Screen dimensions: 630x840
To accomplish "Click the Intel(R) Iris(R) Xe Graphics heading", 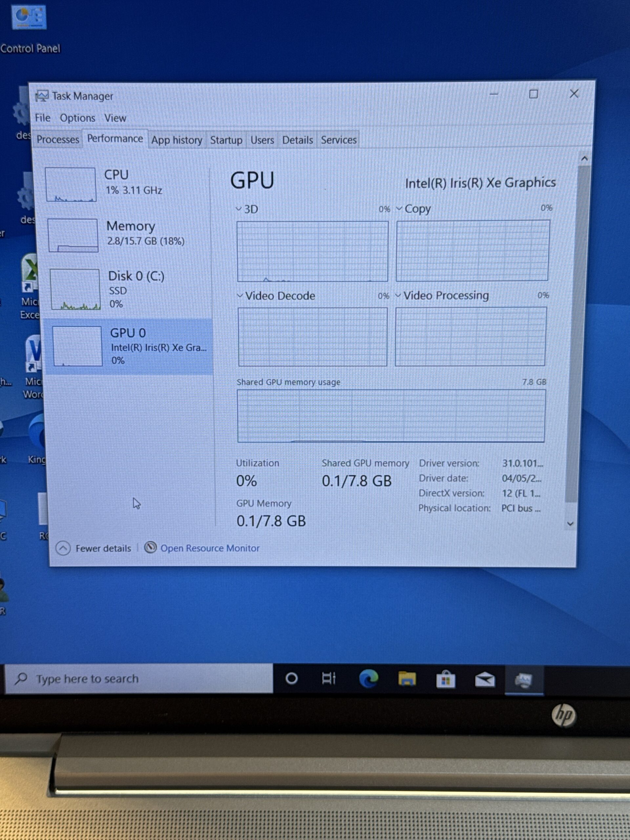I will pos(480,183).
